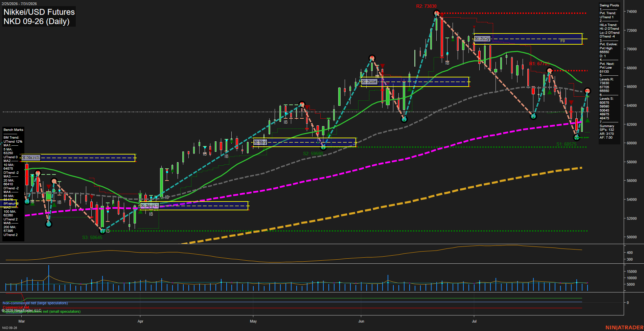Click the Summary heading in Swing Pivots
The height and width of the screenshot is (331, 644).
point(607,126)
